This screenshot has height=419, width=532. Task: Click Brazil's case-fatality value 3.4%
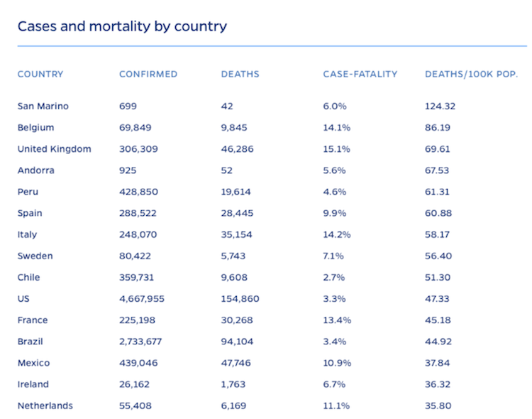(334, 342)
